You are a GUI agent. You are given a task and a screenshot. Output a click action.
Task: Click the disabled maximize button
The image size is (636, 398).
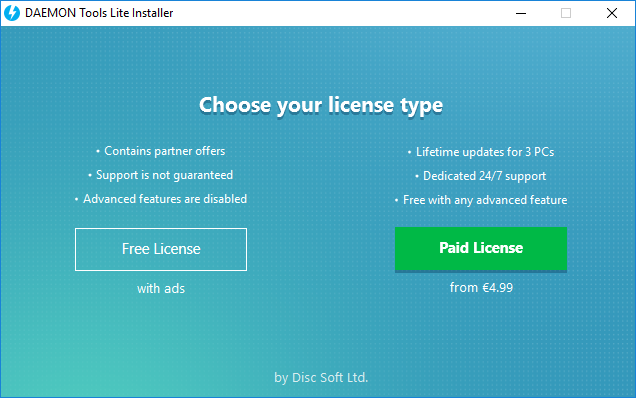[x=566, y=13]
